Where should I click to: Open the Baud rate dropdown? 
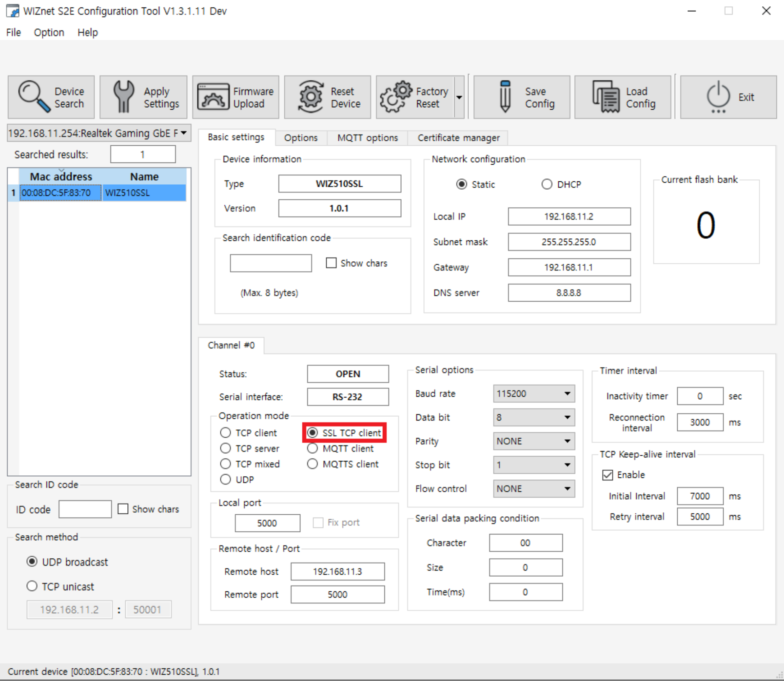click(534, 394)
